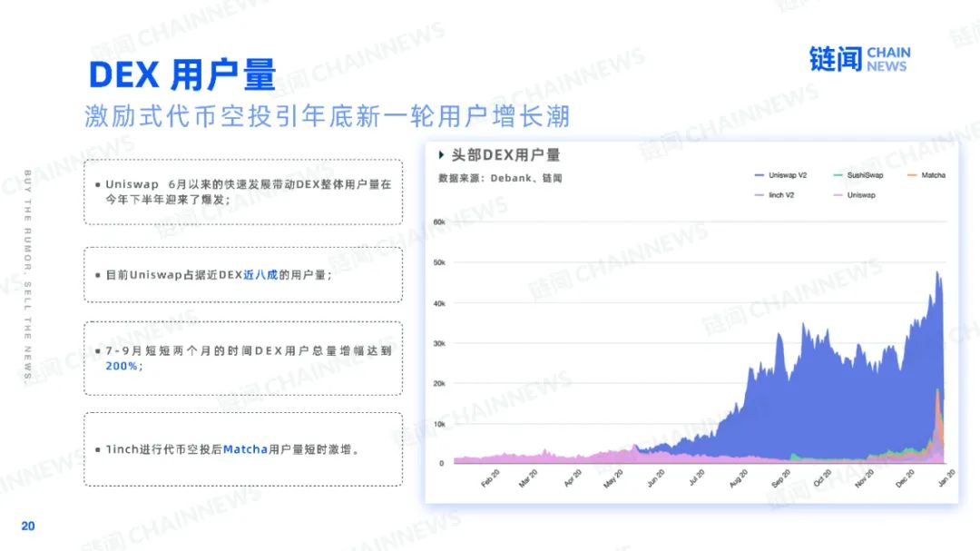980x551 pixels.
Task: Click the vertical text BUY THE RUMOR, SELL THE NEWS
Action: [x=27, y=275]
